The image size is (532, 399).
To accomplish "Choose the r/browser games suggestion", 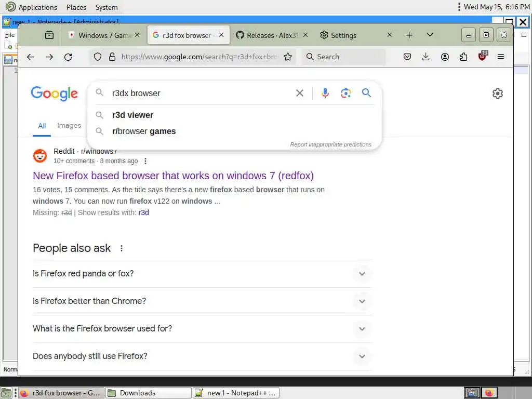I will [234, 131].
